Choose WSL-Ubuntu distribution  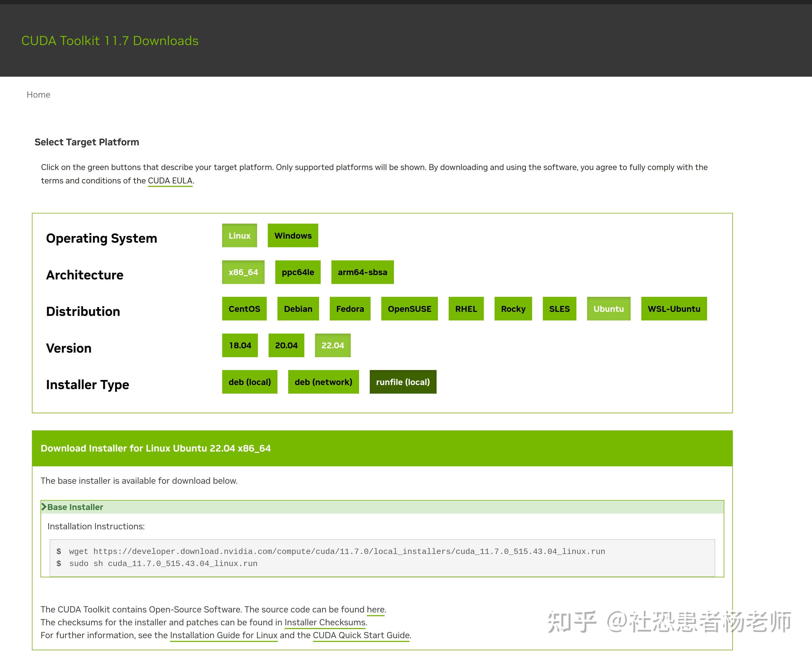tap(673, 309)
